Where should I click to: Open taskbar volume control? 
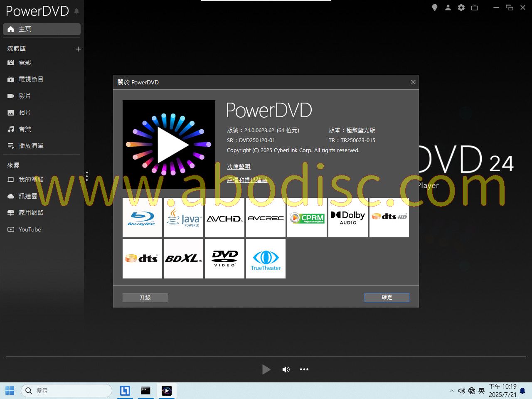click(x=461, y=391)
